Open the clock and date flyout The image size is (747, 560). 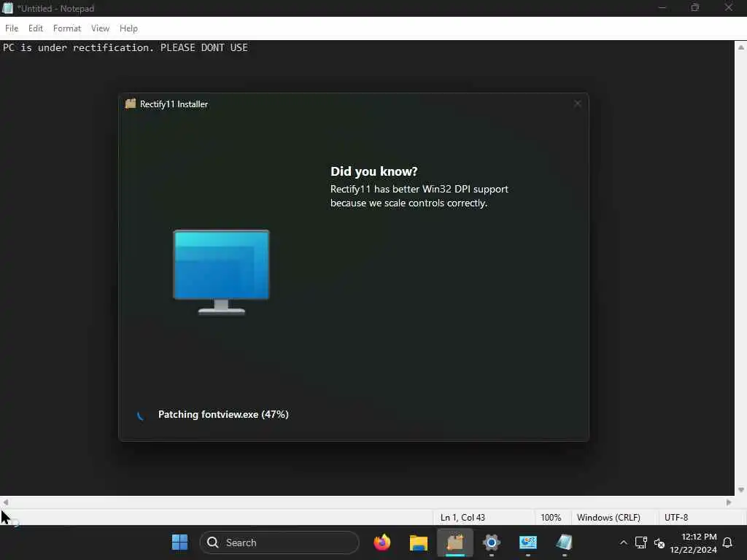tap(693, 542)
